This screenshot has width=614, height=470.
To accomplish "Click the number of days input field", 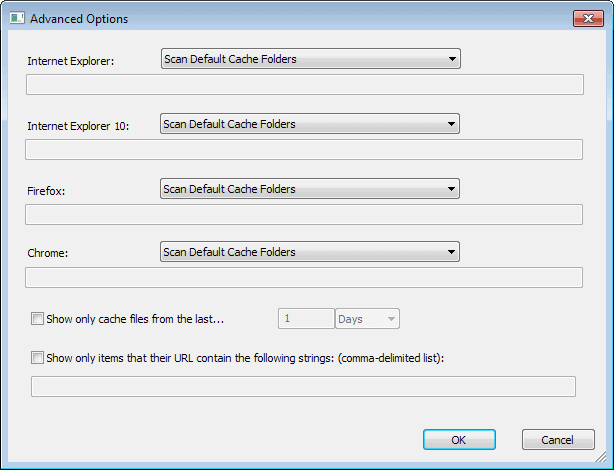I will coord(305,319).
